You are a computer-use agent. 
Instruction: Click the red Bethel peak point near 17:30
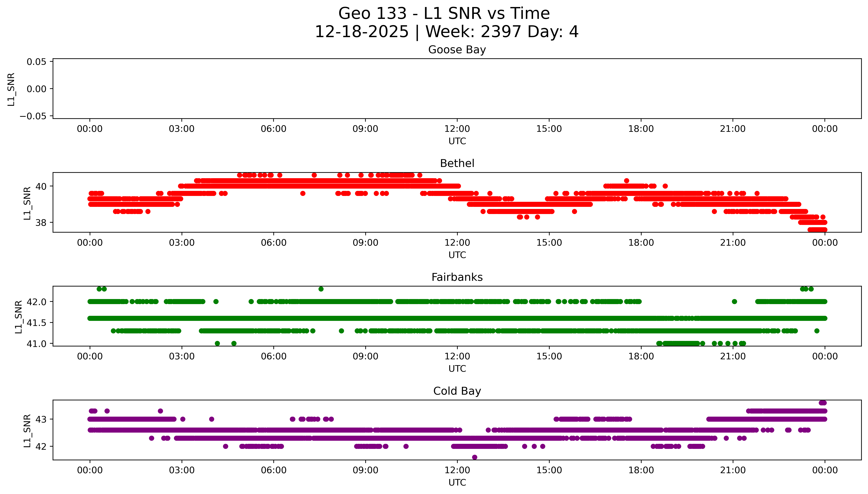pos(626,180)
